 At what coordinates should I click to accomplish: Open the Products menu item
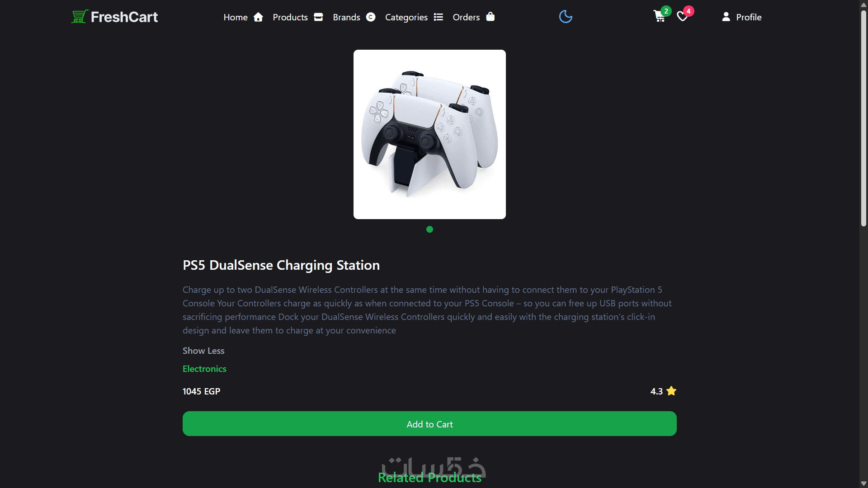click(290, 17)
